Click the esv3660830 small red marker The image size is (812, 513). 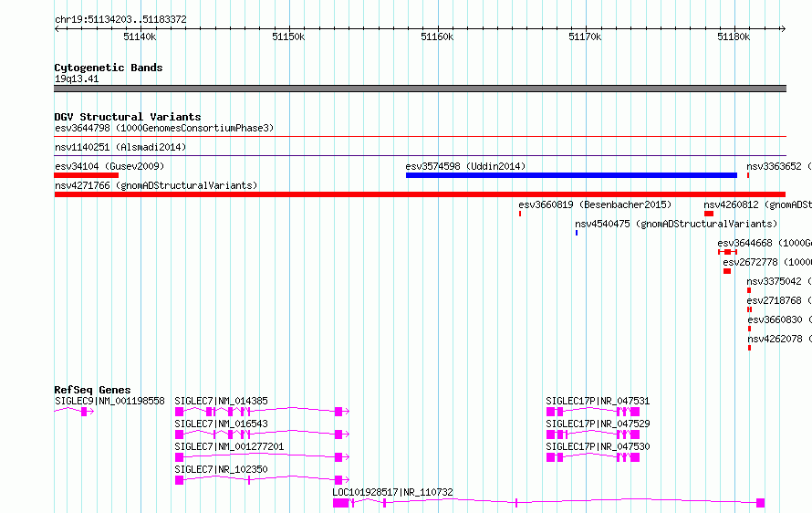pyautogui.click(x=749, y=329)
